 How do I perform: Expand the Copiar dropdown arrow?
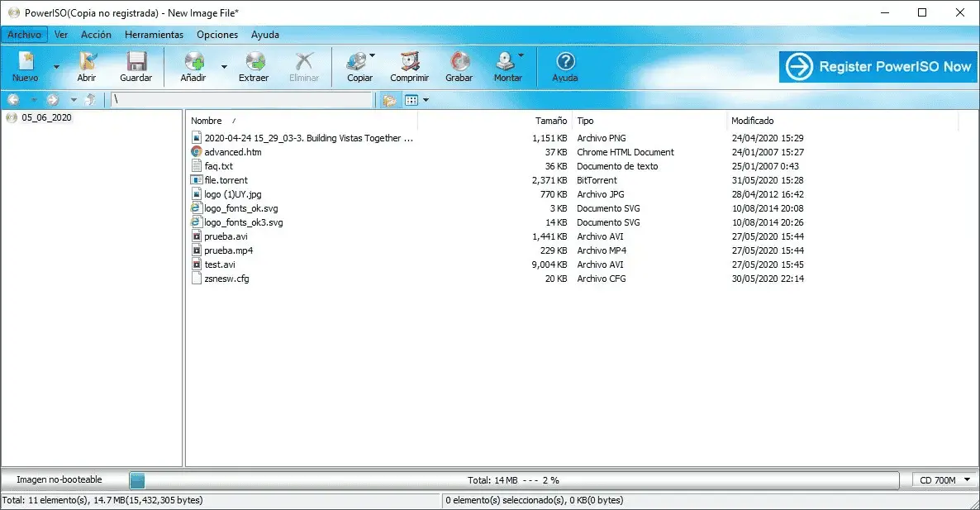pos(373,55)
